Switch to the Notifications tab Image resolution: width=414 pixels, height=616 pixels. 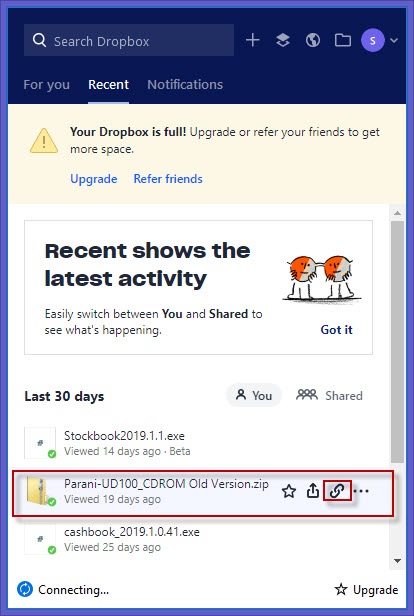185,84
